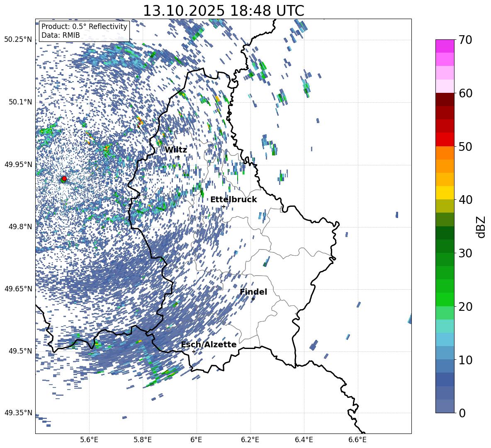The width and height of the screenshot is (491, 448).
Task: Click the dark maroon swatch below 60
Action: tap(445, 99)
